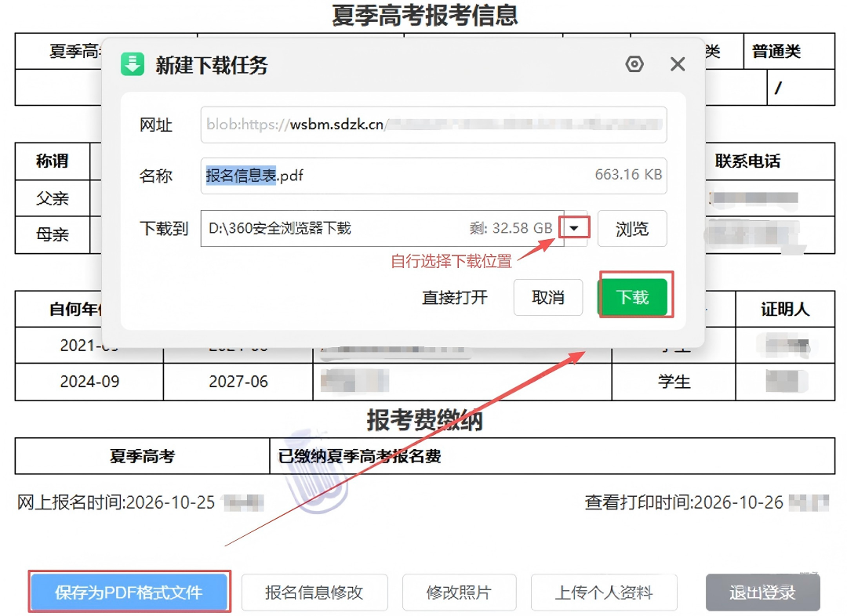Click the green download logo icon
Image resolution: width=847 pixels, height=616 pixels.
coord(133,64)
